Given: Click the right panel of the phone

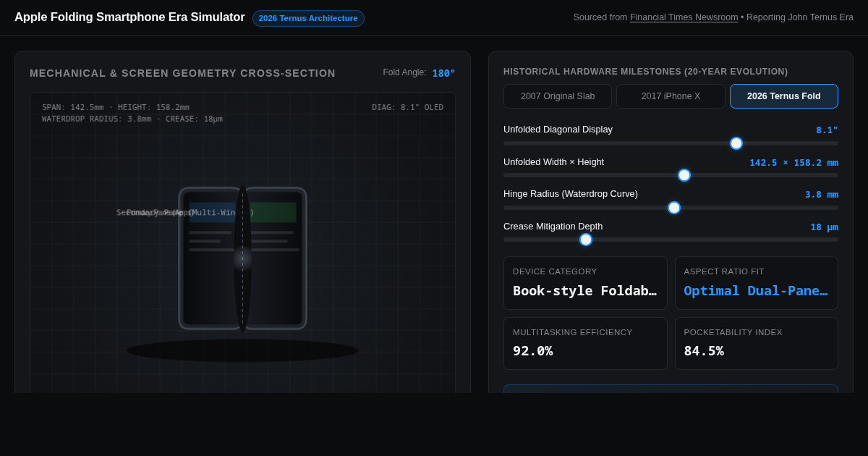Looking at the screenshot, I should [276, 258].
